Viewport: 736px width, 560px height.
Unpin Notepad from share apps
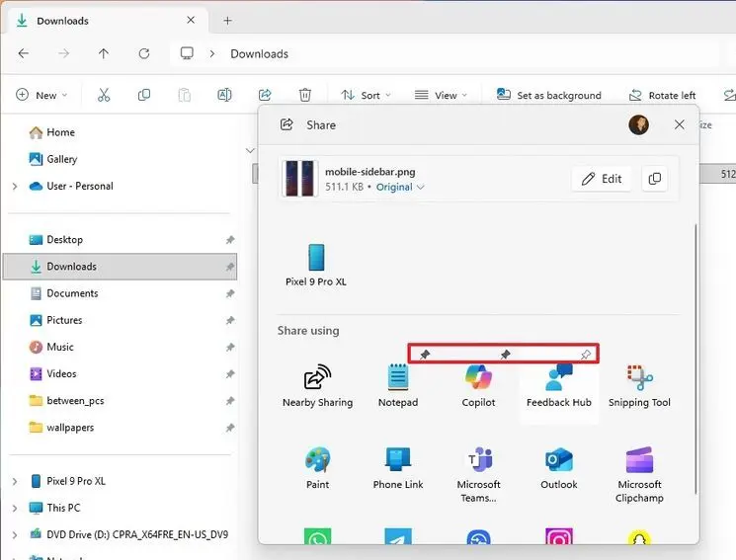425,355
